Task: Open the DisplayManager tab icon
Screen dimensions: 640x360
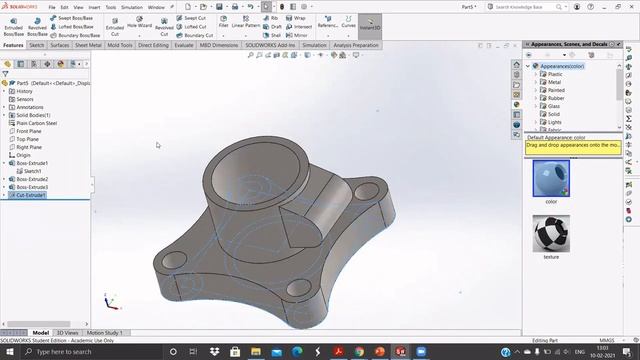Action: 60,64
